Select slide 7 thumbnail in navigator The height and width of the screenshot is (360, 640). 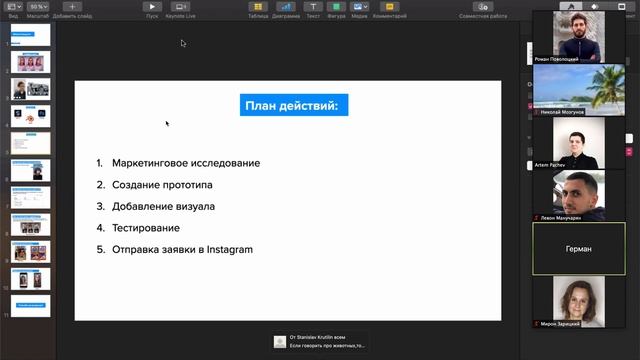(x=31, y=198)
